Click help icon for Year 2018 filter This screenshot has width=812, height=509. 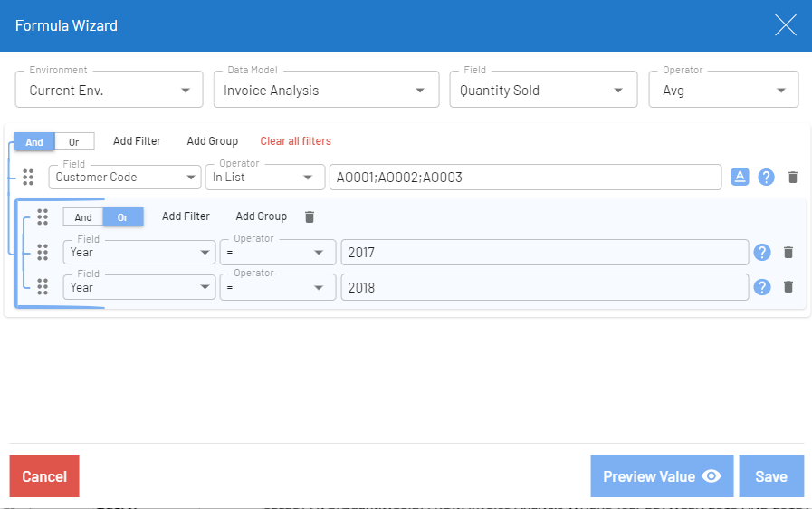pyautogui.click(x=762, y=287)
